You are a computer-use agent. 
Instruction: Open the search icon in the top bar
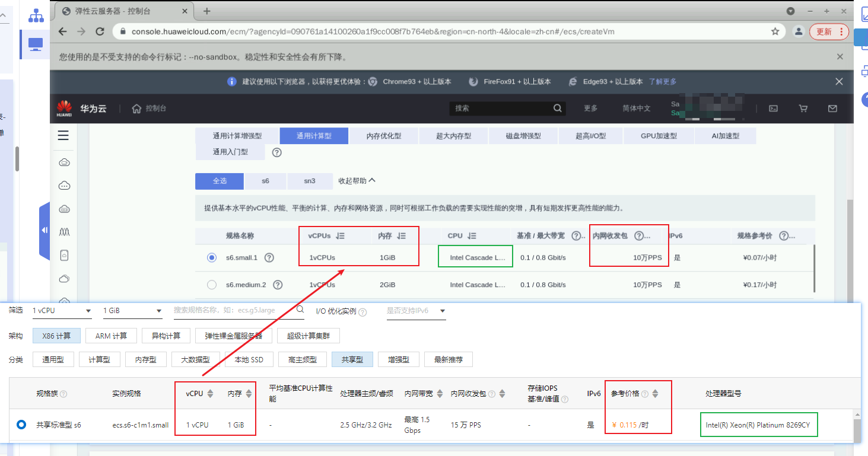tap(557, 108)
